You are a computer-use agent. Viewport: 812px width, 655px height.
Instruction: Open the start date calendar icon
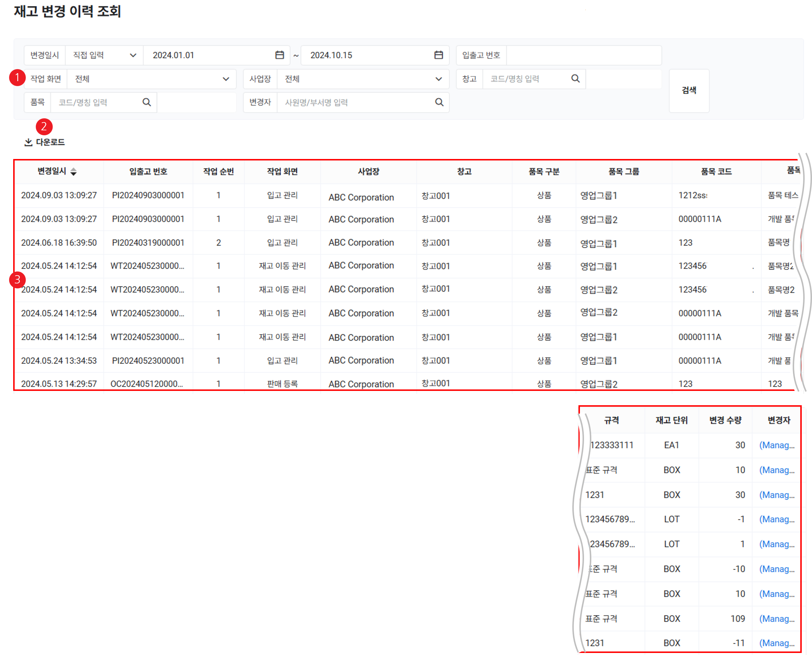[x=279, y=55]
